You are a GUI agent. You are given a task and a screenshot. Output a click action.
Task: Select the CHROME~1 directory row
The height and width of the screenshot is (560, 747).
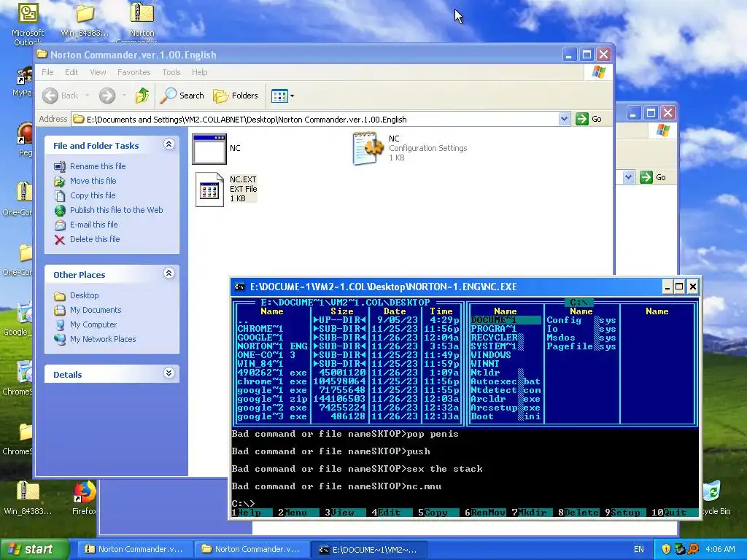coord(348,329)
